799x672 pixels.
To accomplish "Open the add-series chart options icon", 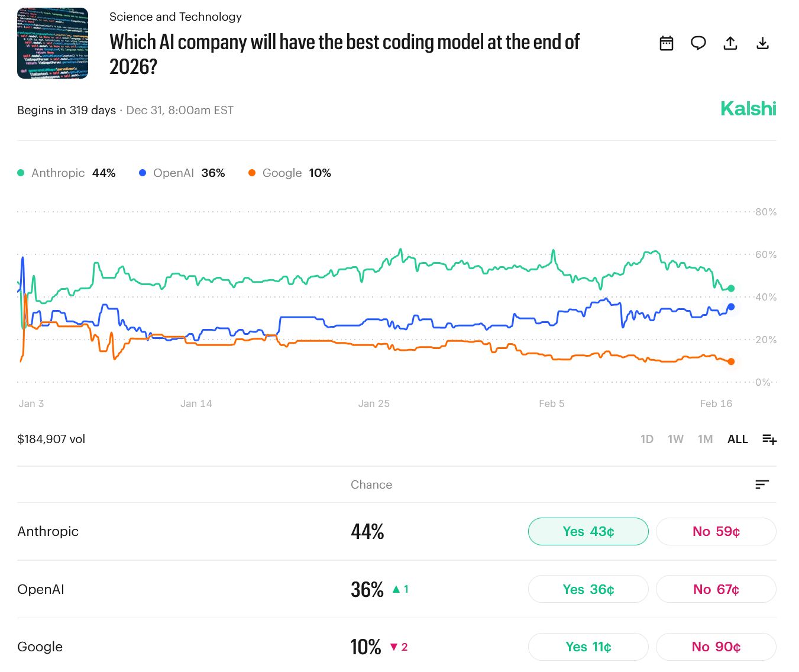I will [769, 439].
